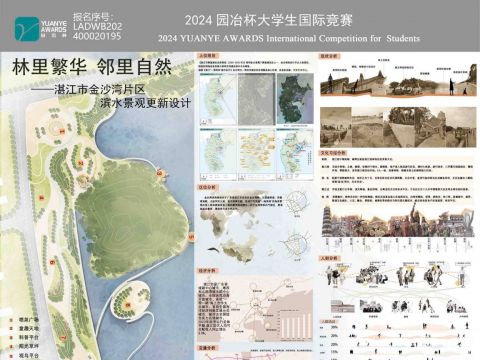Click the subtitle line 滨水景观更新设计
Image resolution: width=480 pixels, height=360 pixels.
point(145,103)
